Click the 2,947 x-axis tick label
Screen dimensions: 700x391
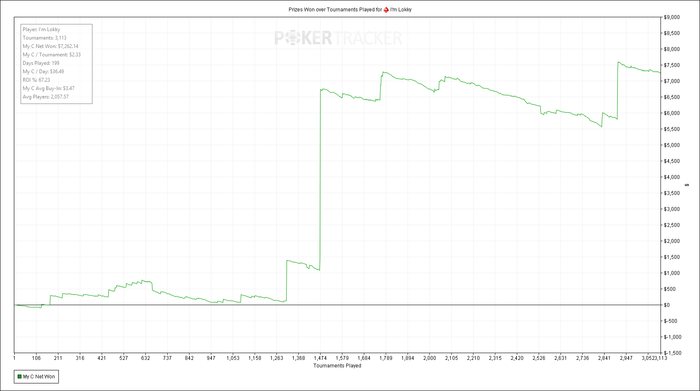[626, 358]
